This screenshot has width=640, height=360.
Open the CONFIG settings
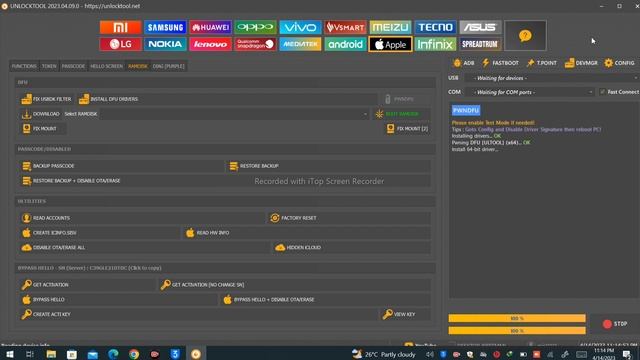620,63
